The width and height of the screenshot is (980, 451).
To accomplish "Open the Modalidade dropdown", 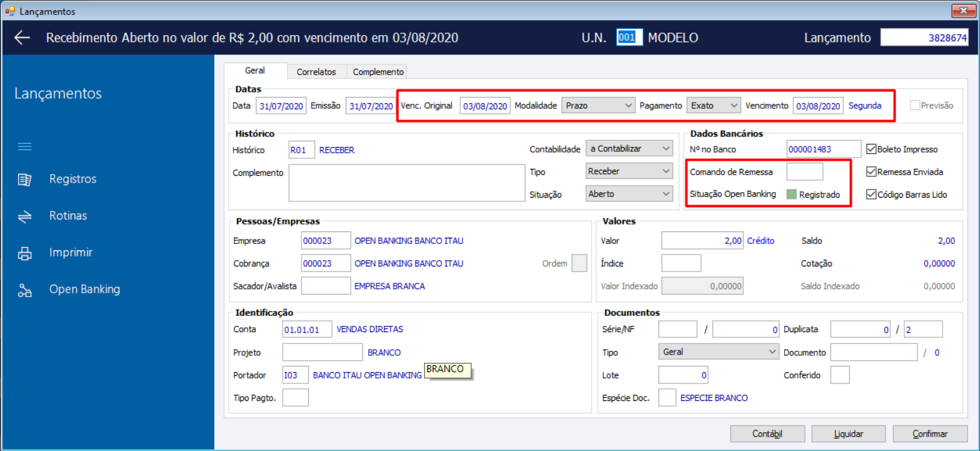I will coord(599,106).
